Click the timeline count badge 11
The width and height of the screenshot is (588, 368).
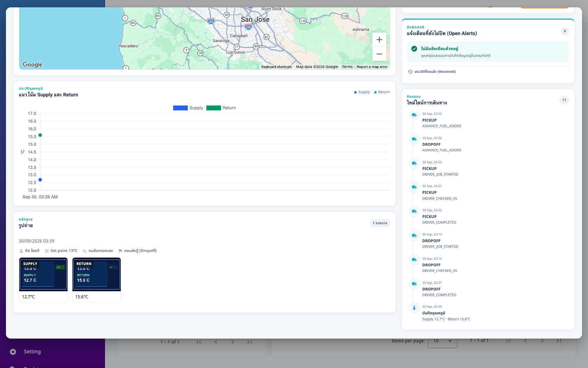564,100
